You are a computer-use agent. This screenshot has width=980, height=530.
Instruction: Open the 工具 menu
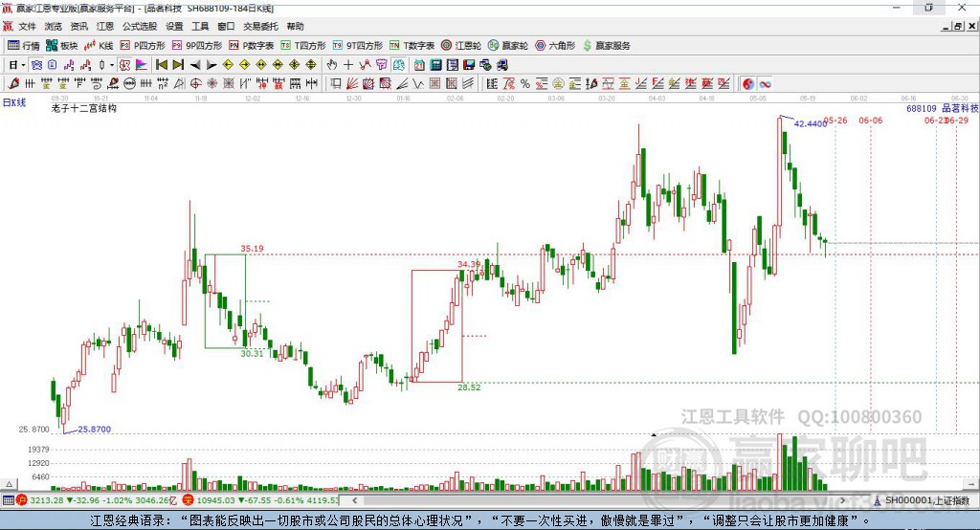coord(200,26)
